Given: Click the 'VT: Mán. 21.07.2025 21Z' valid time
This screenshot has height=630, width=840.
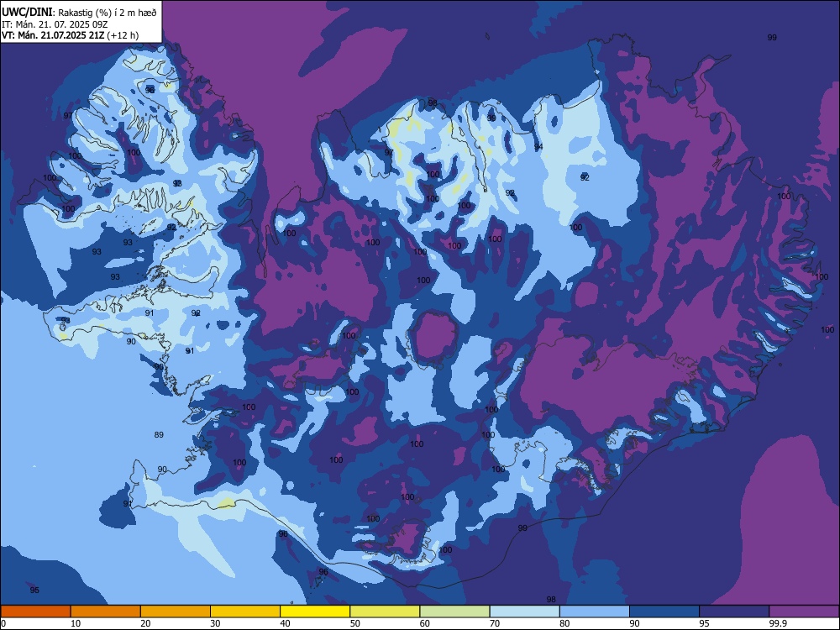Looking at the screenshot, I should (53, 35).
